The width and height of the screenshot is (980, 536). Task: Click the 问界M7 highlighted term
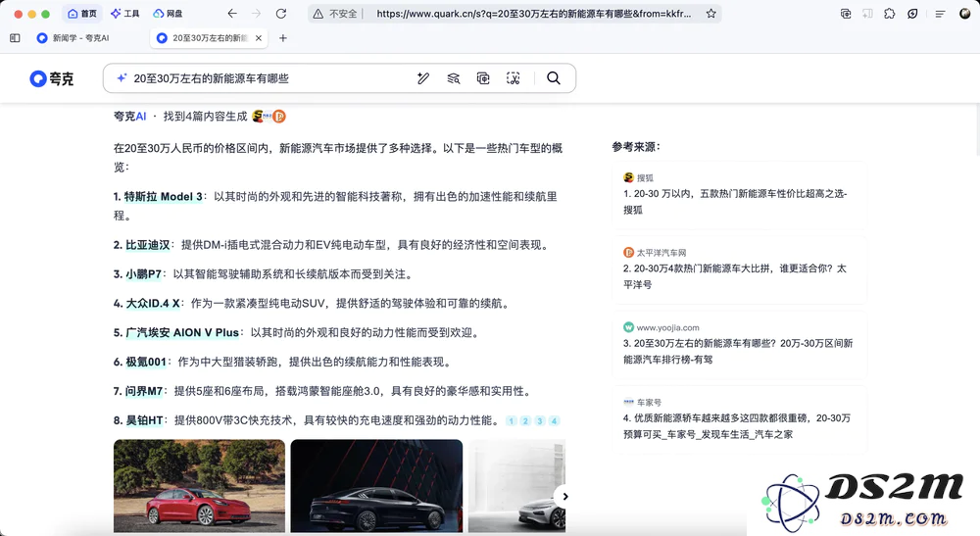coord(144,391)
